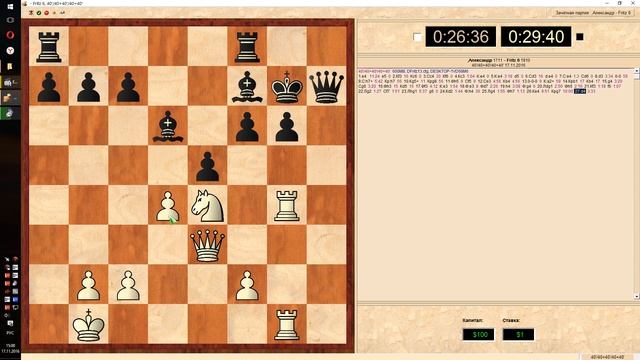This screenshot has width=640, height=360.
Task: Select the black pawn on g6
Action: (287, 127)
